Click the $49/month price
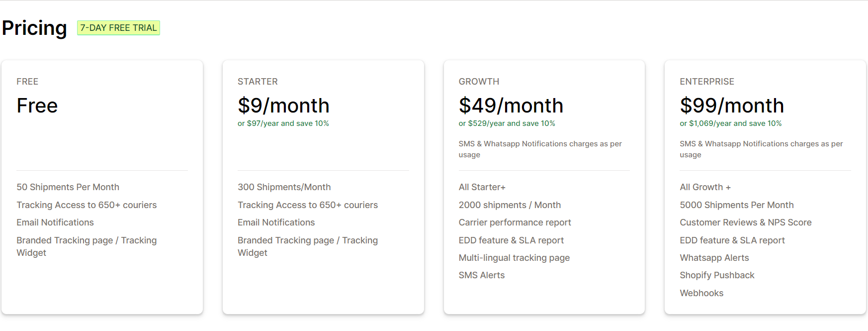868x331 pixels. 511,106
